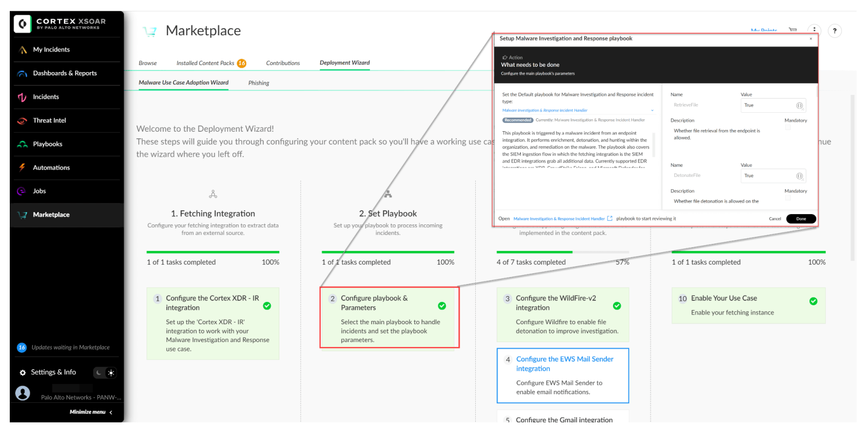
Task: Open the Automations lightning bolt icon
Action: pyautogui.click(x=22, y=168)
